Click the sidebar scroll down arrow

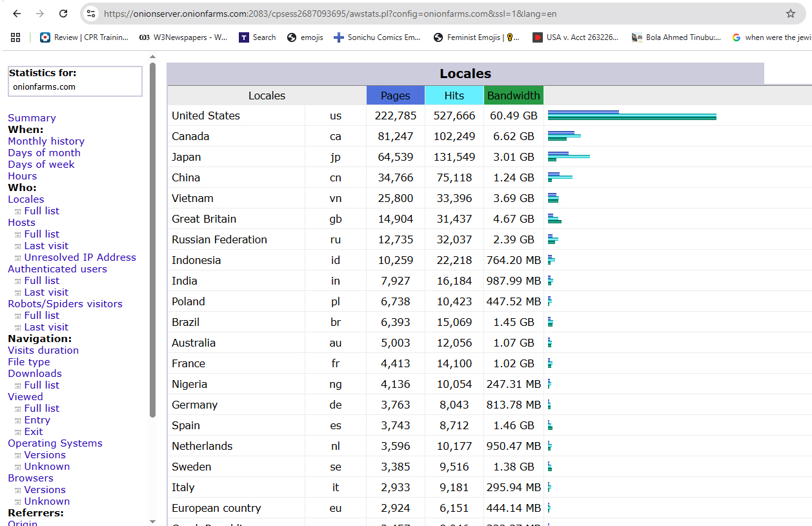[152, 521]
